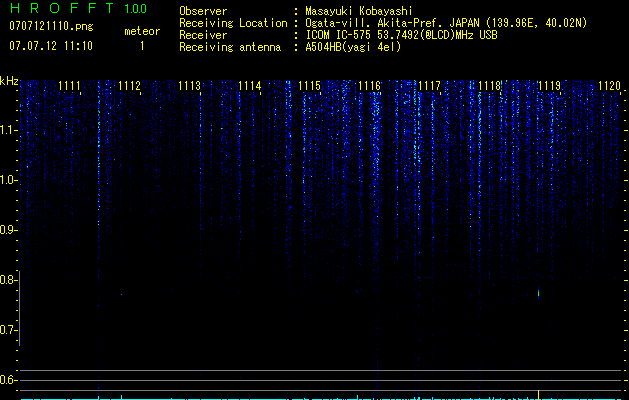Click time marker 1117

point(429,86)
